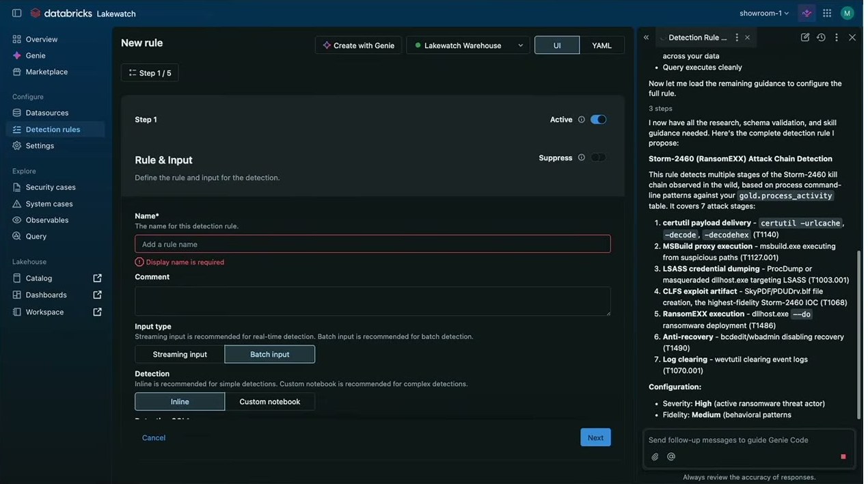Viewport: 868px width, 484px height.
Task: Show info about Active setting
Action: (582, 120)
